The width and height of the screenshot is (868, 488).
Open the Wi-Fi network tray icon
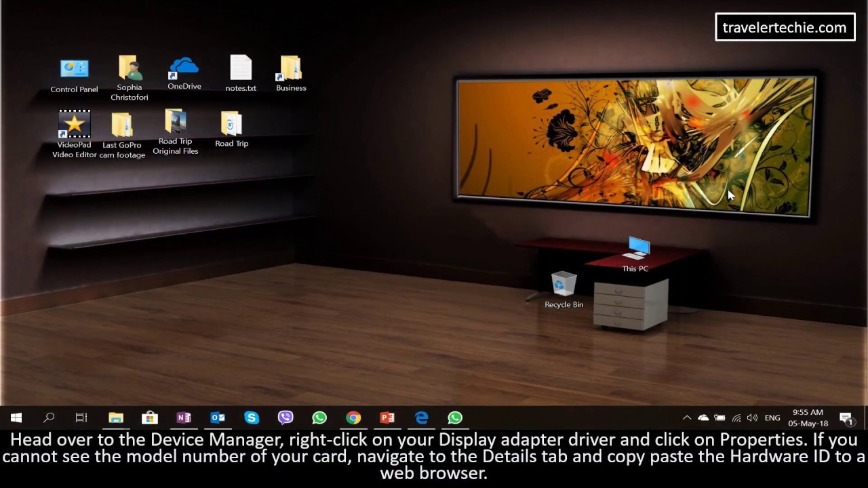tap(736, 418)
